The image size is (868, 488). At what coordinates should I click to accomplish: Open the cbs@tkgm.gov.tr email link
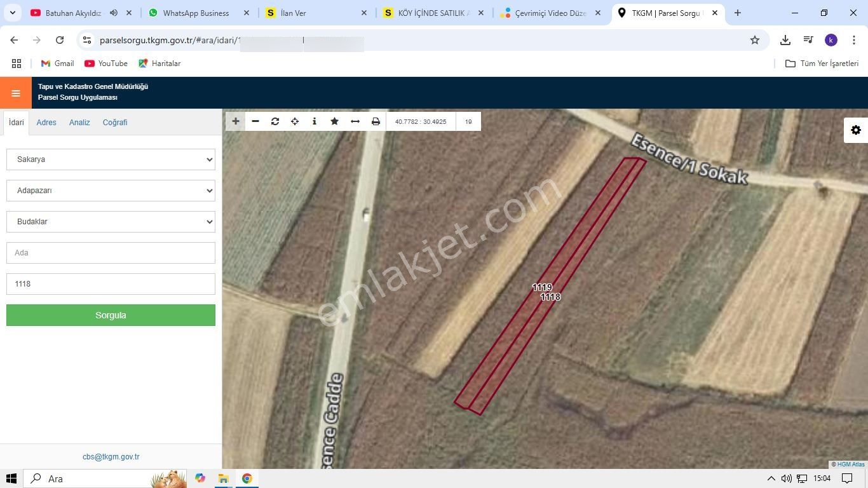[x=111, y=457]
